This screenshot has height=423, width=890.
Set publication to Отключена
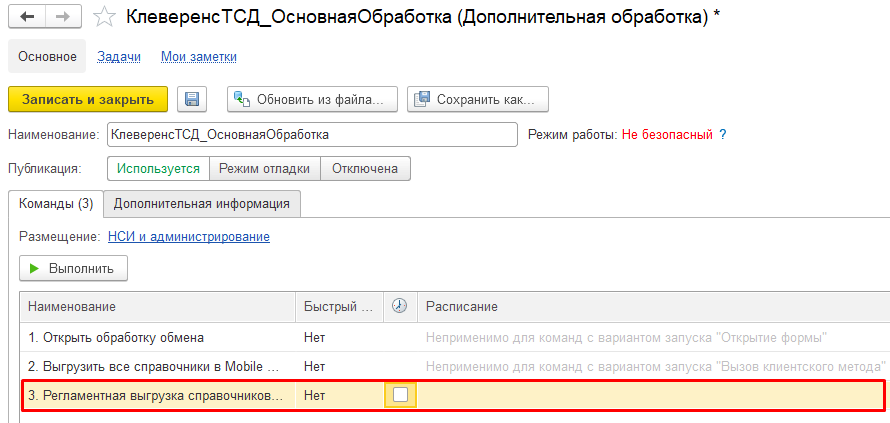366,169
